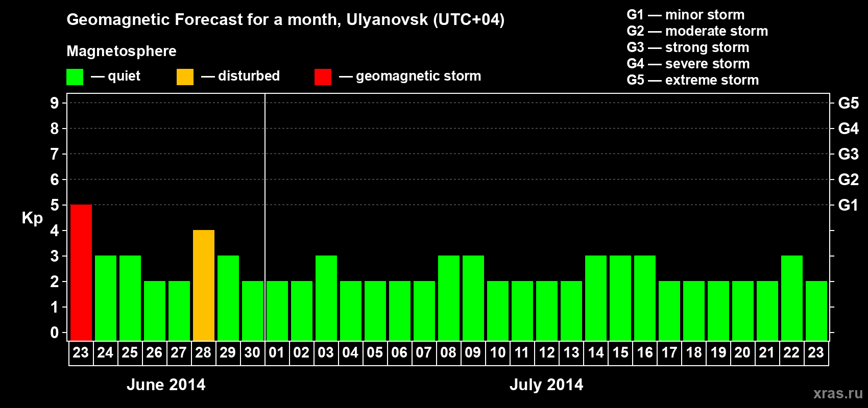
Task: Select the red bar for June 23
Action: 81,272
